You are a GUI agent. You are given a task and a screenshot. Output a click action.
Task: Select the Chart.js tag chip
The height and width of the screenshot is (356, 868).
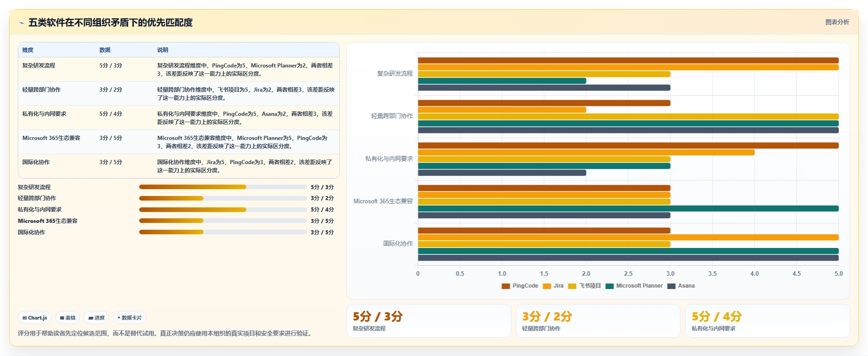tap(35, 318)
